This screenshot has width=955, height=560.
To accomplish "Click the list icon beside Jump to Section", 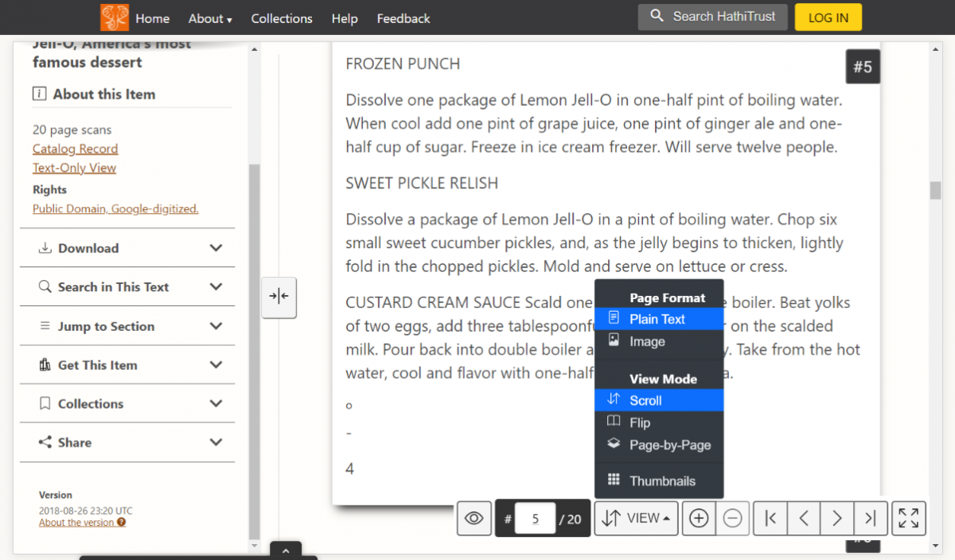I will pos(45,326).
